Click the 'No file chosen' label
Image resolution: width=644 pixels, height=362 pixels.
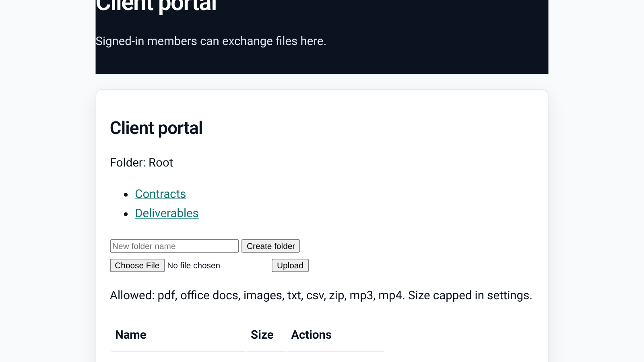[x=194, y=265]
